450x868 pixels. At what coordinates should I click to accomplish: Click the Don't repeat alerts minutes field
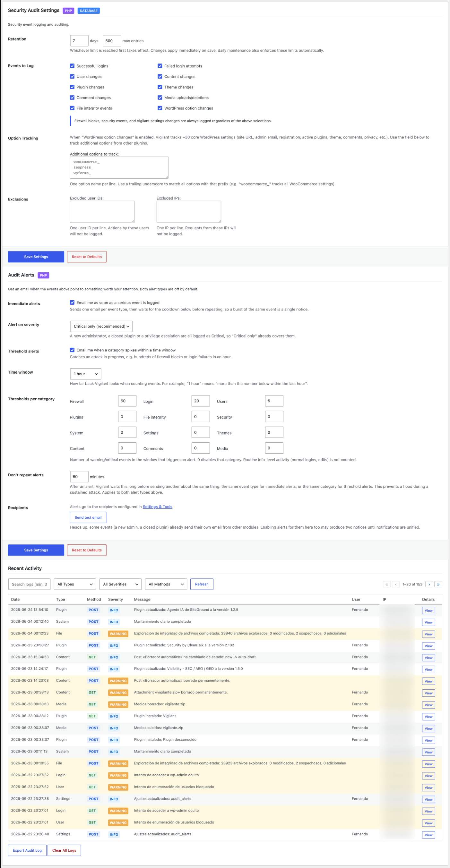coord(79,477)
